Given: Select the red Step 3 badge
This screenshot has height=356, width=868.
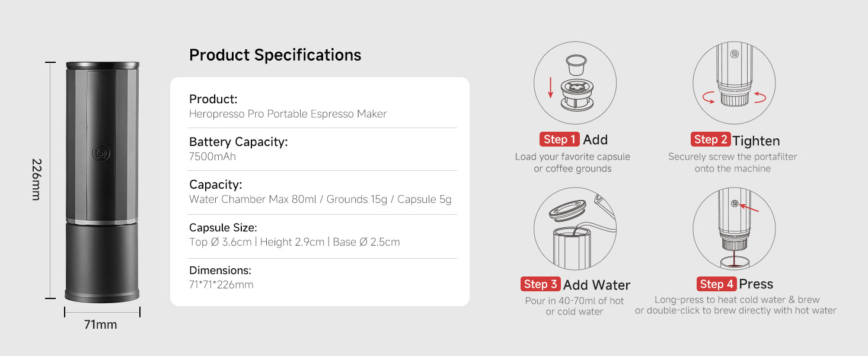Looking at the screenshot, I should coord(541,284).
